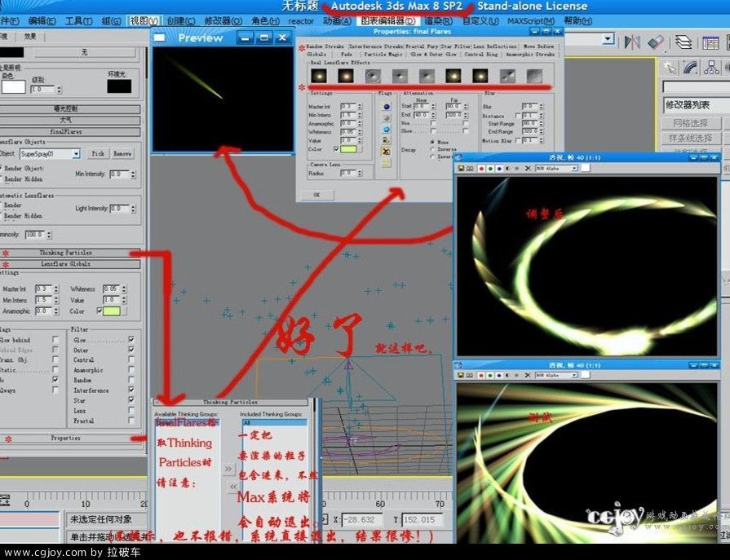Open the MAXScript(M) menu
This screenshot has width=730, height=560.
pyautogui.click(x=531, y=21)
